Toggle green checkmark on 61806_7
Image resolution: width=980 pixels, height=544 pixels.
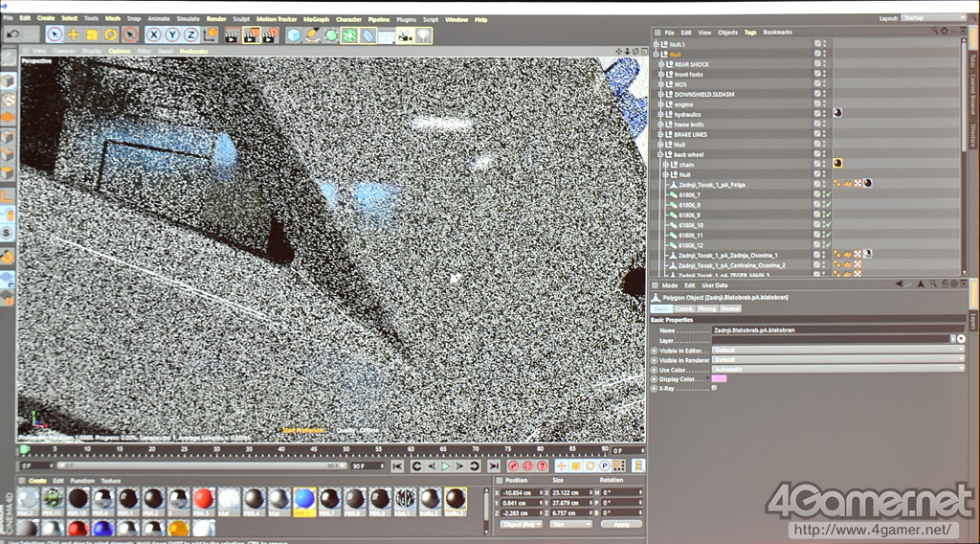click(828, 194)
